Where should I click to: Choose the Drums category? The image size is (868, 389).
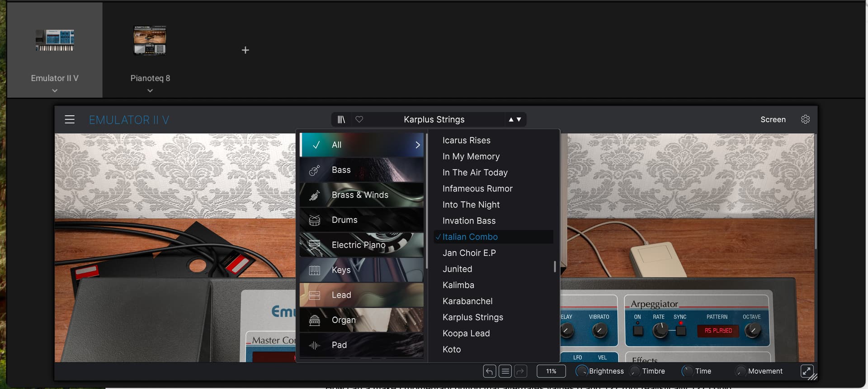(x=362, y=220)
